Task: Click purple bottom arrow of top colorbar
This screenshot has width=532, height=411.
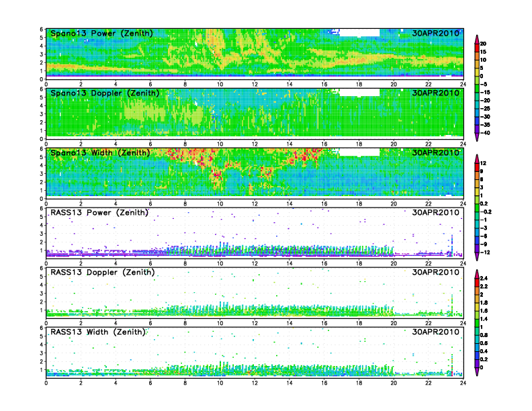Action: (477, 136)
